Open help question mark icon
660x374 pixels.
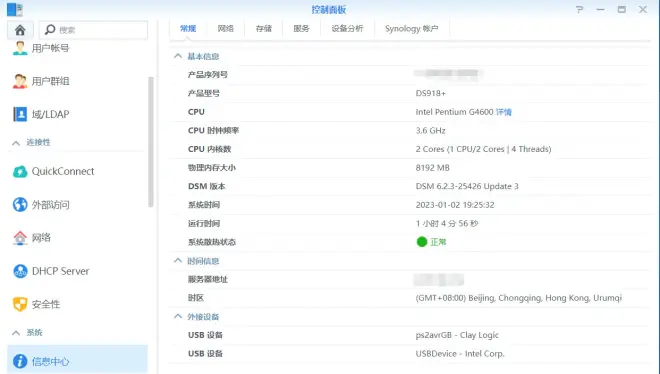point(580,9)
